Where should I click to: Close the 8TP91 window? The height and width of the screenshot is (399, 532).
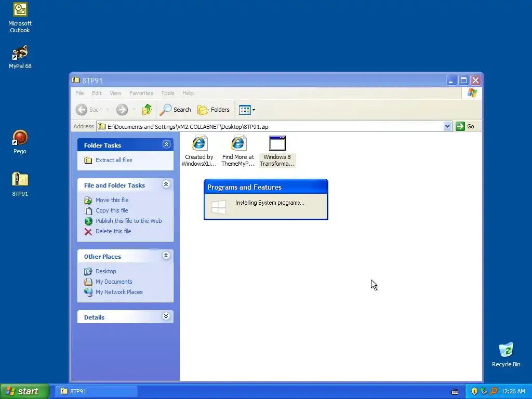click(476, 81)
